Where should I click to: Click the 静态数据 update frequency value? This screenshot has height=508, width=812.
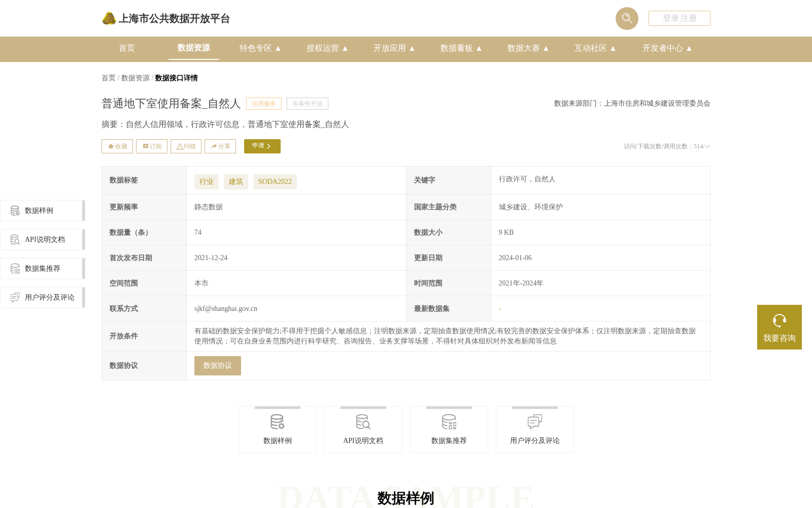coord(209,207)
